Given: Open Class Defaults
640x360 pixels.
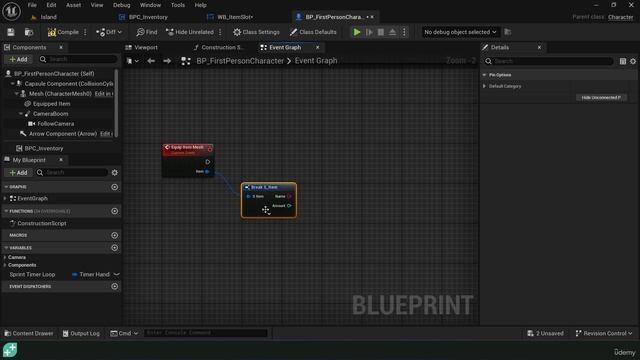Looking at the screenshot, I should (x=313, y=32).
